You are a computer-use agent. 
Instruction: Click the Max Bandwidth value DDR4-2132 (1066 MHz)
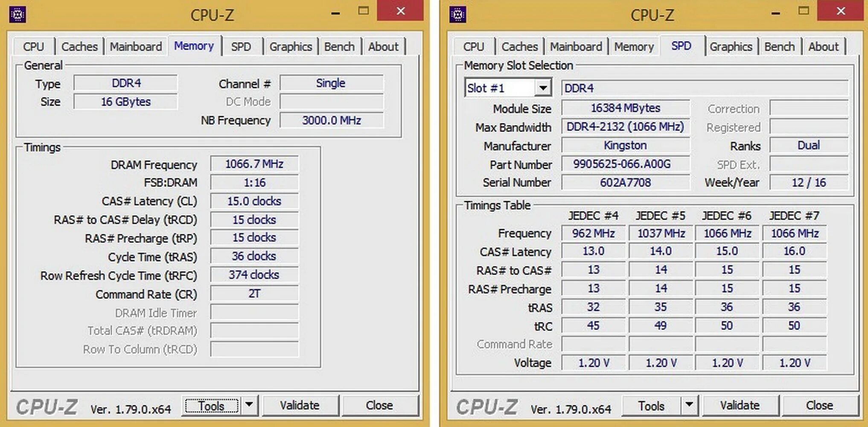pos(626,127)
